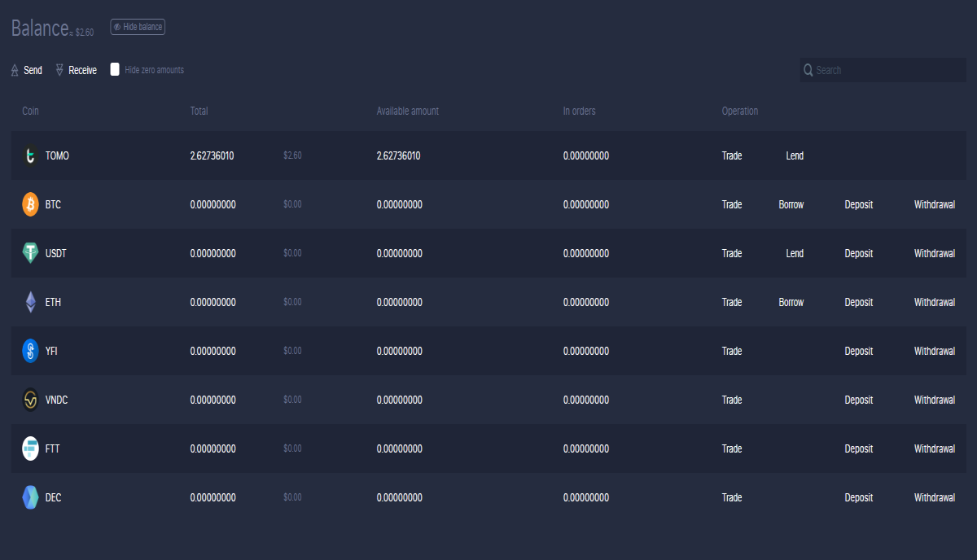Click Trade for the TOMO row
977x560 pixels.
732,155
